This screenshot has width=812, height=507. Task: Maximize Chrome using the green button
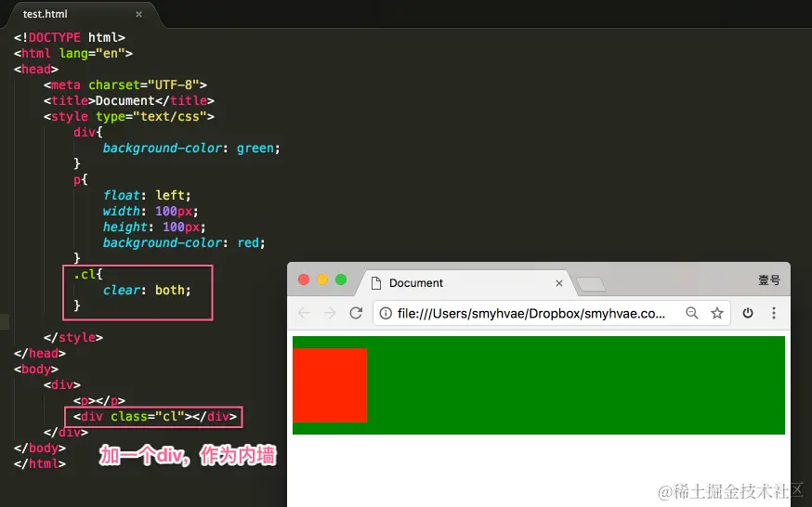tap(341, 279)
